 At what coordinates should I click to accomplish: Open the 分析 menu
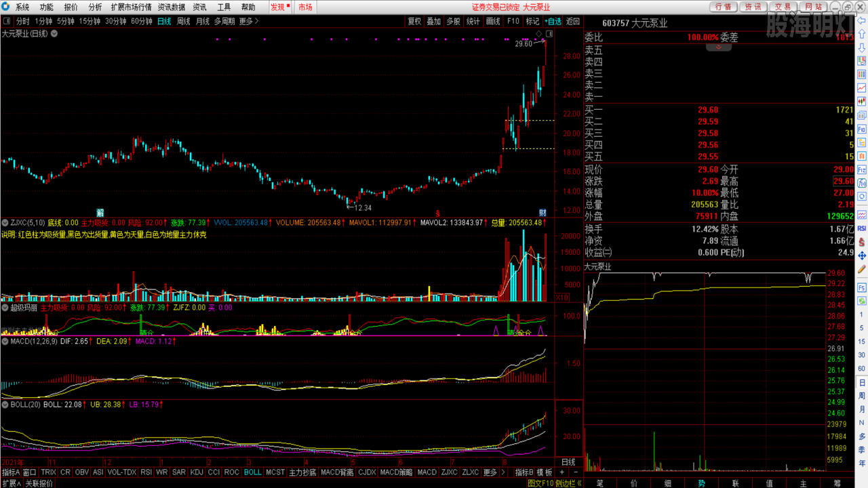(96, 7)
